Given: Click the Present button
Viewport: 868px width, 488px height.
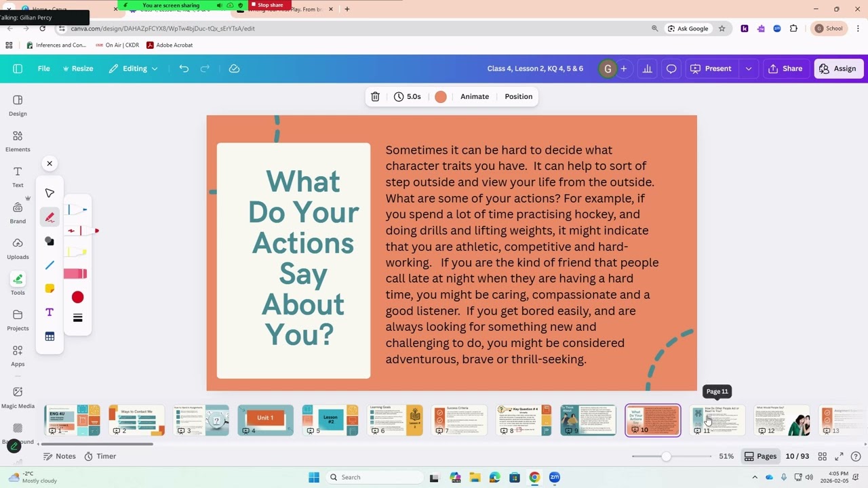Looking at the screenshot, I should tap(711, 68).
